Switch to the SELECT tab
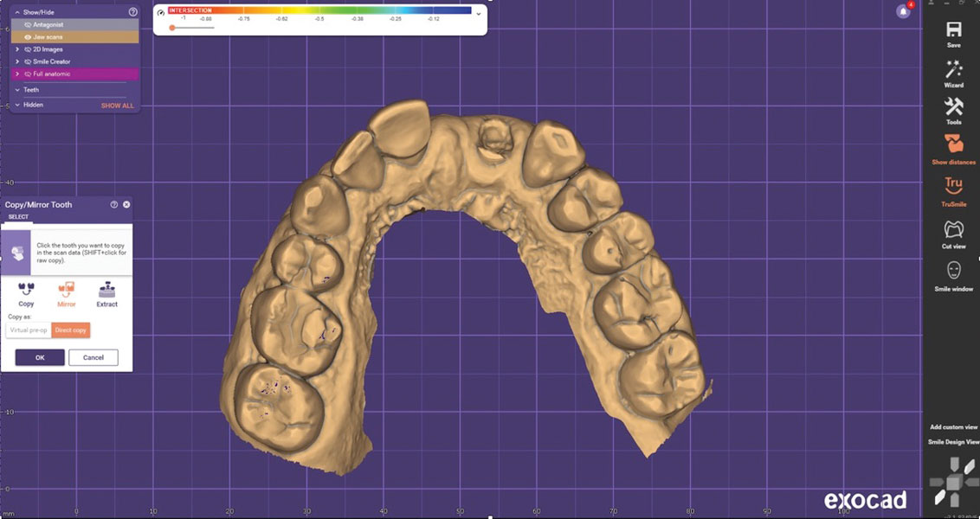 [18, 217]
